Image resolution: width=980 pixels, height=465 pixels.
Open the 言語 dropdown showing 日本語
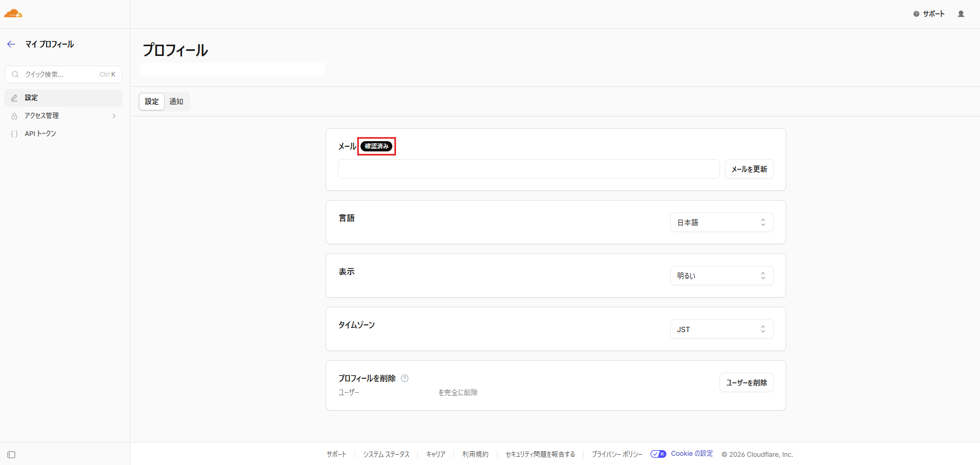pos(721,222)
